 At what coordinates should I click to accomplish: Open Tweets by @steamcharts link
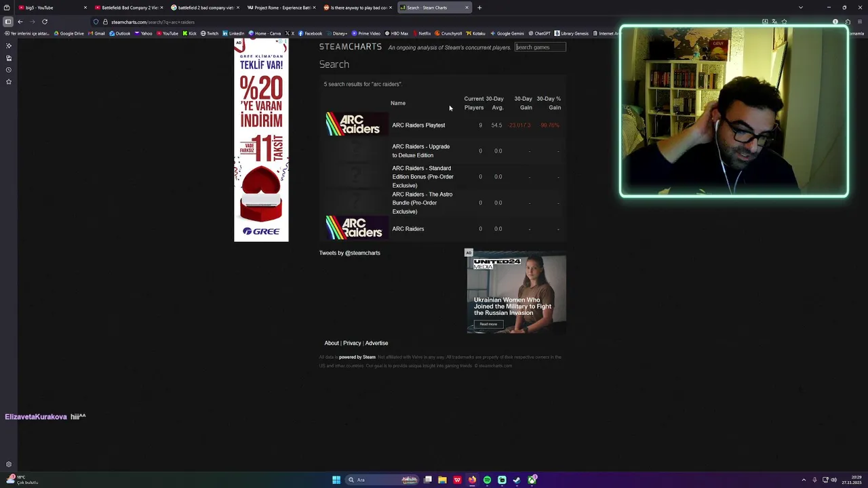(x=350, y=253)
